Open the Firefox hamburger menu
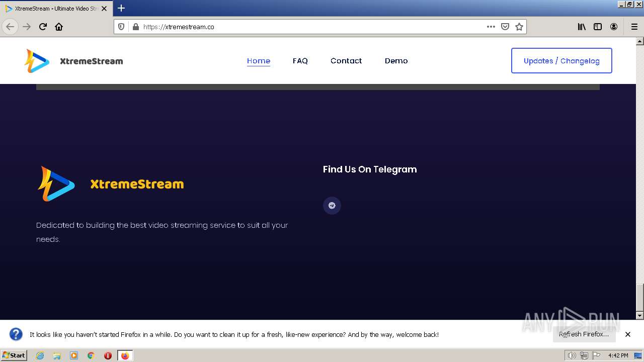644x362 pixels. click(634, 27)
